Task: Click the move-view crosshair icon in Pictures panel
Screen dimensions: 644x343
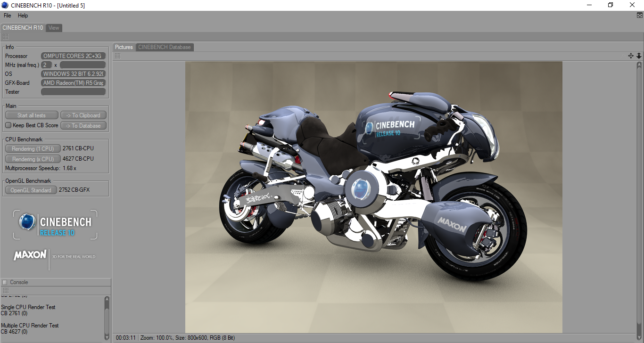Action: (631, 56)
